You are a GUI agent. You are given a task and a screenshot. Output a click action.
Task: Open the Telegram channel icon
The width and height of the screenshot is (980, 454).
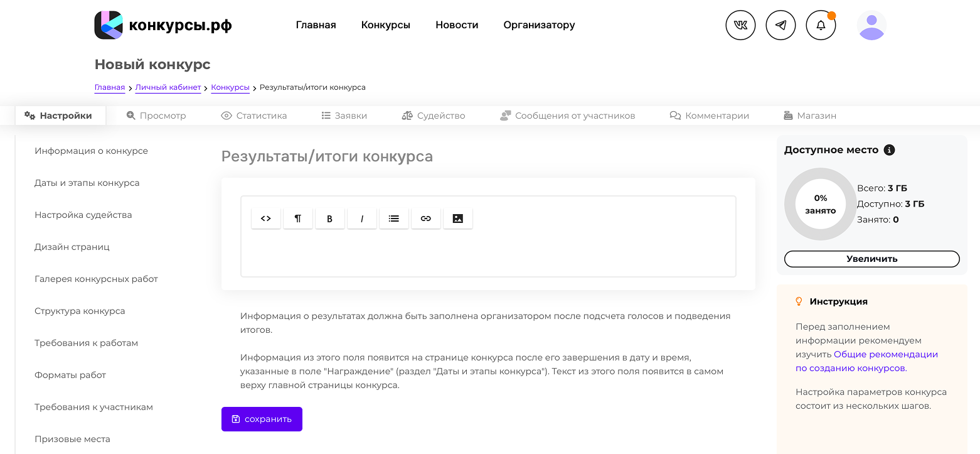[x=780, y=25]
